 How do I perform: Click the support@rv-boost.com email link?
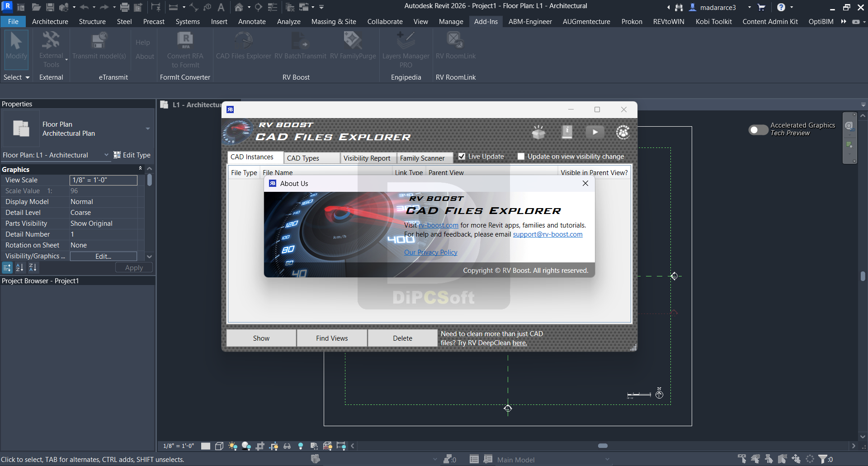[x=547, y=234]
